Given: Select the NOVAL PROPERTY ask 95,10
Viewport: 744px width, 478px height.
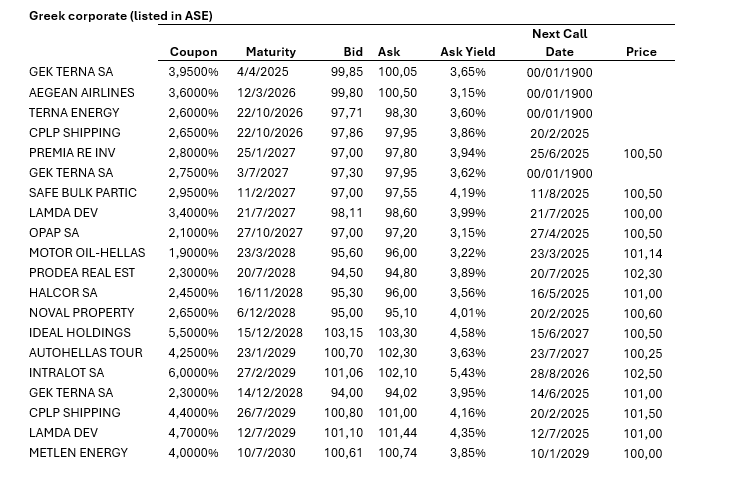Looking at the screenshot, I should pyautogui.click(x=397, y=313).
